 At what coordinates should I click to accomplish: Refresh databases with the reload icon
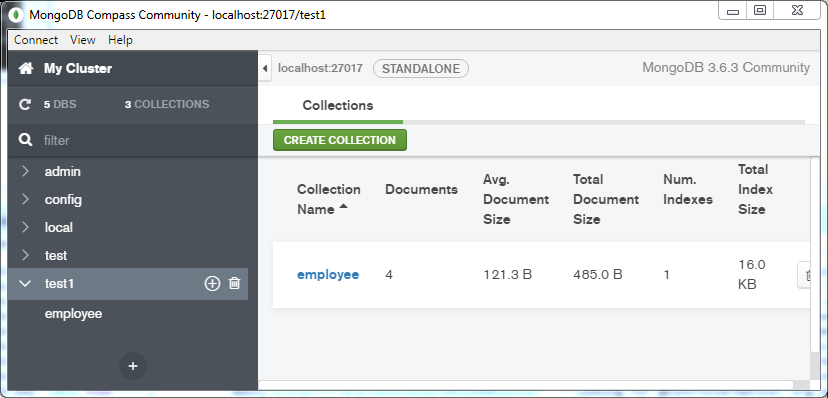(25, 105)
